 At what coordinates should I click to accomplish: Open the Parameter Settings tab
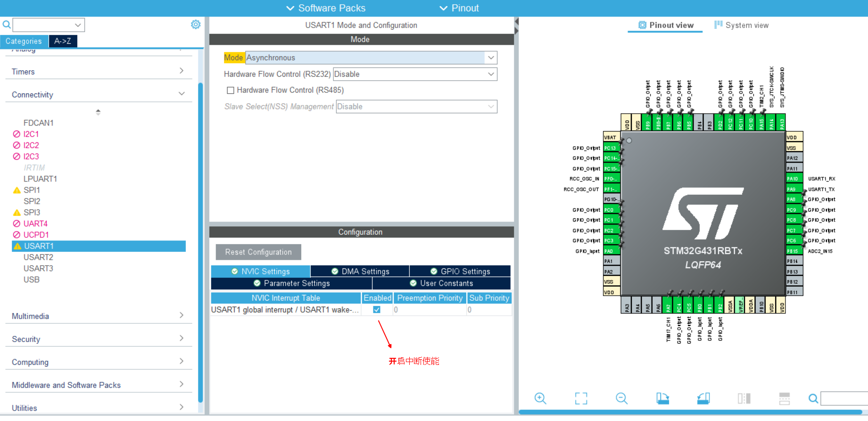pyautogui.click(x=291, y=283)
